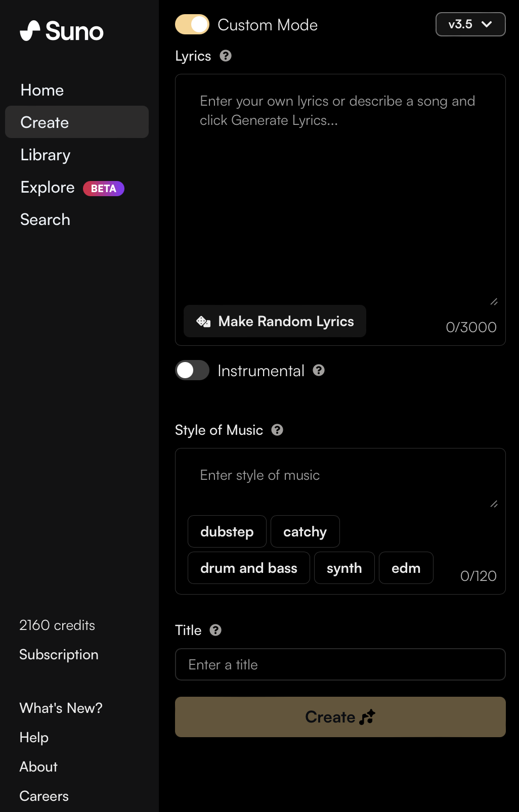Image resolution: width=519 pixels, height=812 pixels.
Task: Click the Suno logo
Action: (62, 31)
